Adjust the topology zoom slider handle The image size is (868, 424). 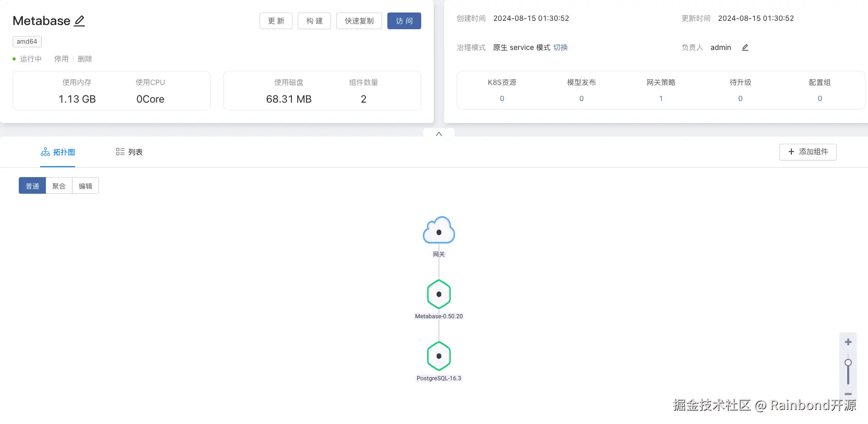click(x=848, y=363)
